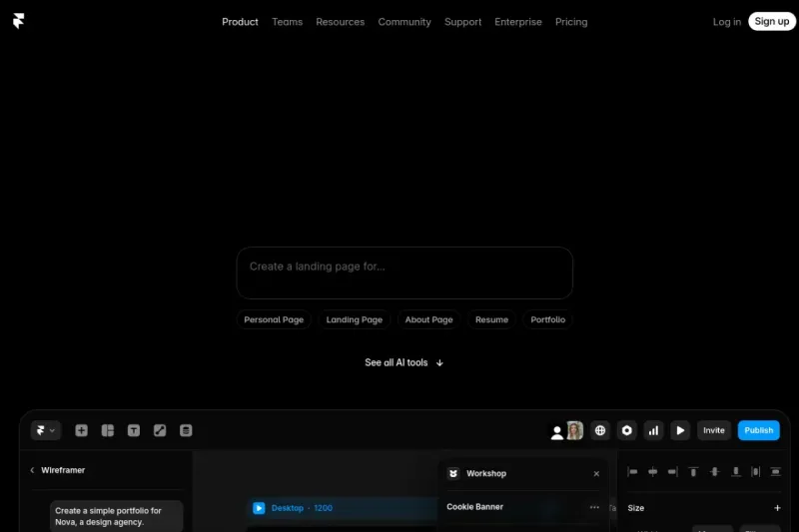Click the plus icon next to Size
Screen dimensions: 799x532
click(777, 508)
